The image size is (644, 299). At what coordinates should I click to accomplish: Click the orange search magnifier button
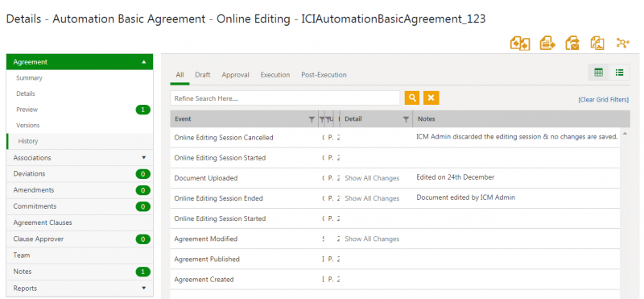coord(412,98)
